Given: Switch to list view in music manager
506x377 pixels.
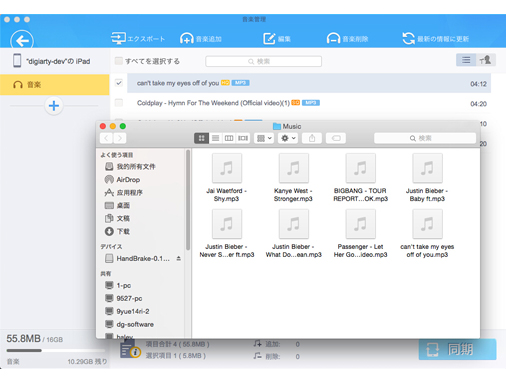Looking at the screenshot, I should [x=466, y=60].
